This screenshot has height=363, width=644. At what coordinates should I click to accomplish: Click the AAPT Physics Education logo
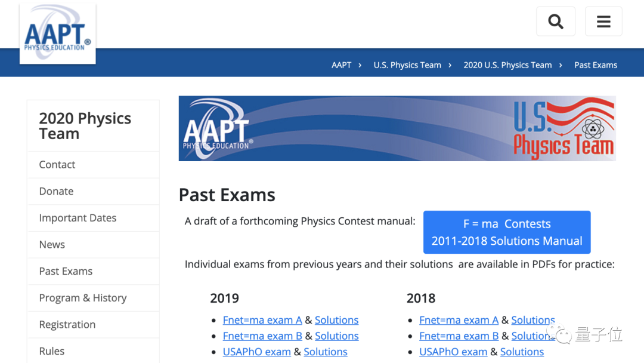tap(57, 34)
